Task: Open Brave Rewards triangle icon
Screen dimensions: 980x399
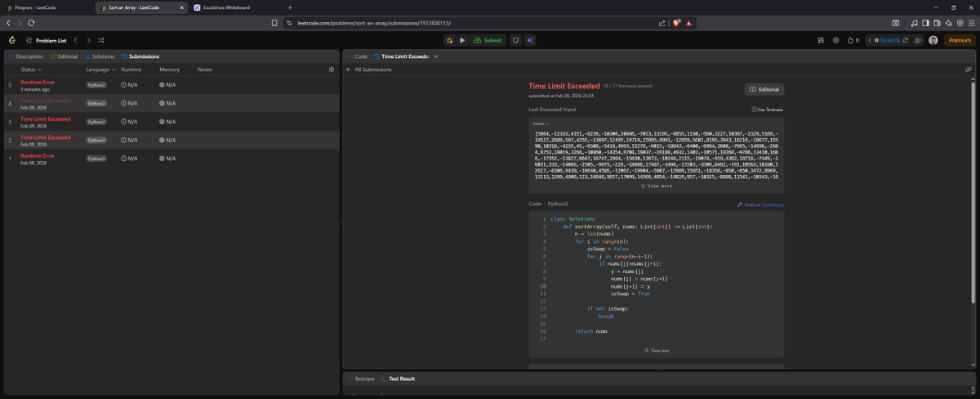Action: point(689,23)
